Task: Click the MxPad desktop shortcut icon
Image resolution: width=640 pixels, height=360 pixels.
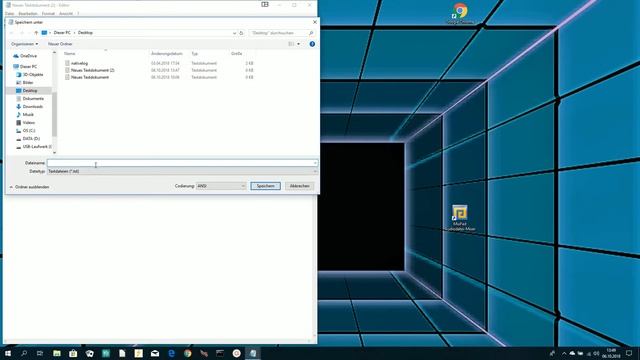Action: click(x=460, y=218)
